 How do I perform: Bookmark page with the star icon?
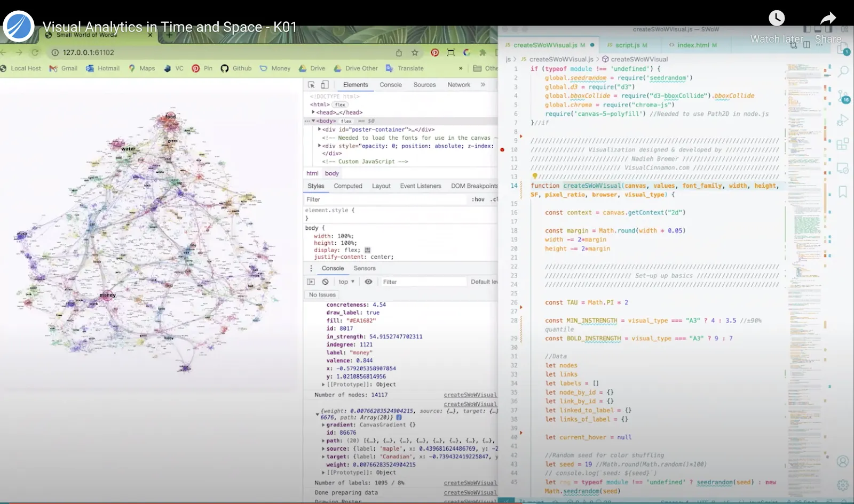tap(415, 52)
